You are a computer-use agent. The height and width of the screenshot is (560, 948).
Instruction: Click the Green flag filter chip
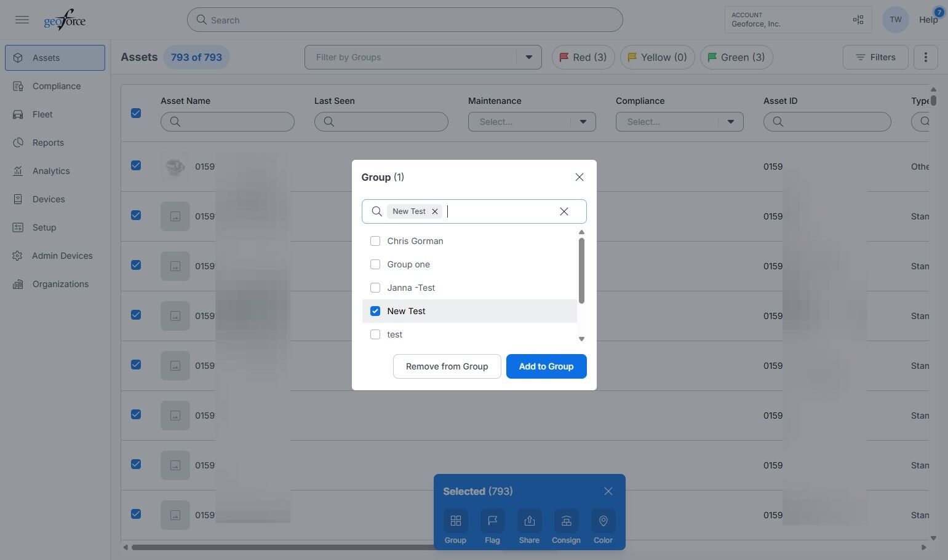pos(736,57)
